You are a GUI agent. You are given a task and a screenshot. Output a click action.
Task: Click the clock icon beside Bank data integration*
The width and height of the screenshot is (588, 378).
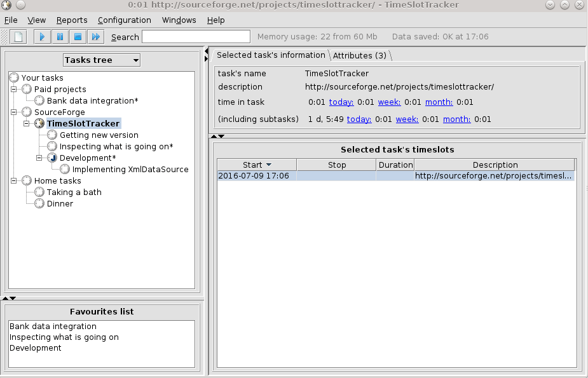pos(39,100)
